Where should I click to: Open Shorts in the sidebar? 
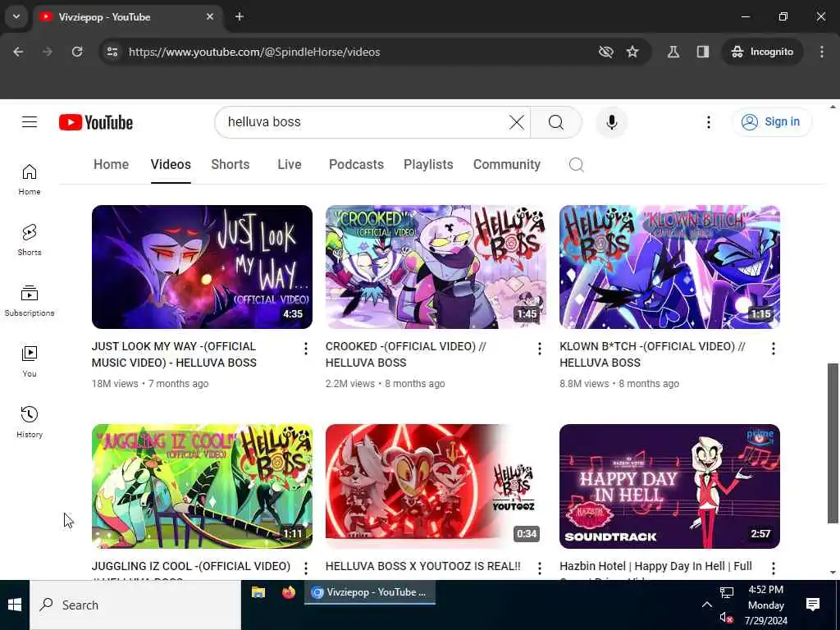(30, 240)
